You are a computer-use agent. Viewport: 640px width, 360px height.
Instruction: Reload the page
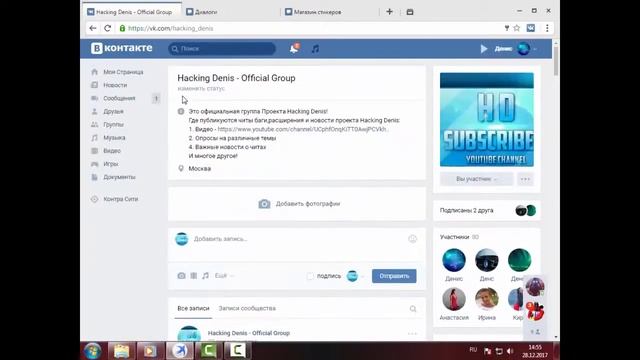tap(107, 28)
